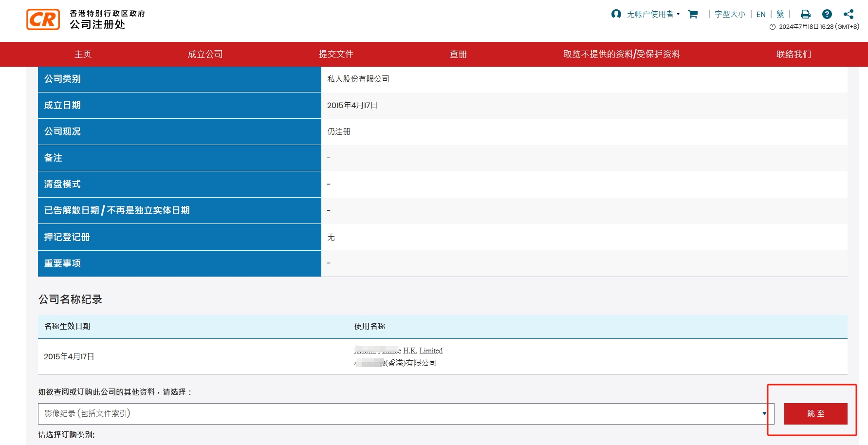Open the shopping cart

[693, 15]
